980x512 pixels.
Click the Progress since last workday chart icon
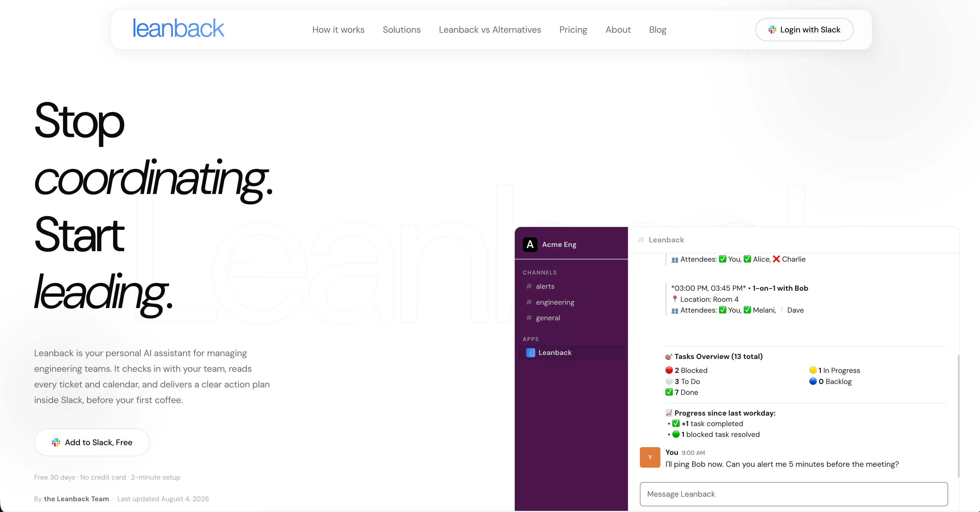tap(669, 413)
